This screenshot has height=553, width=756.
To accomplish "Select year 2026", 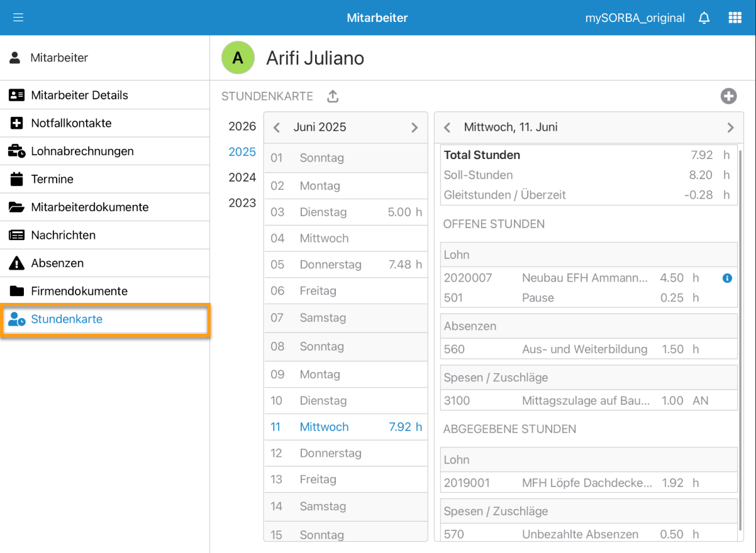I will coord(242,126).
